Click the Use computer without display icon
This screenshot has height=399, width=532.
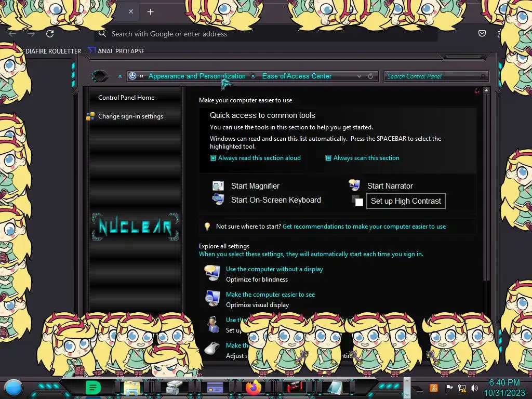coord(212,273)
